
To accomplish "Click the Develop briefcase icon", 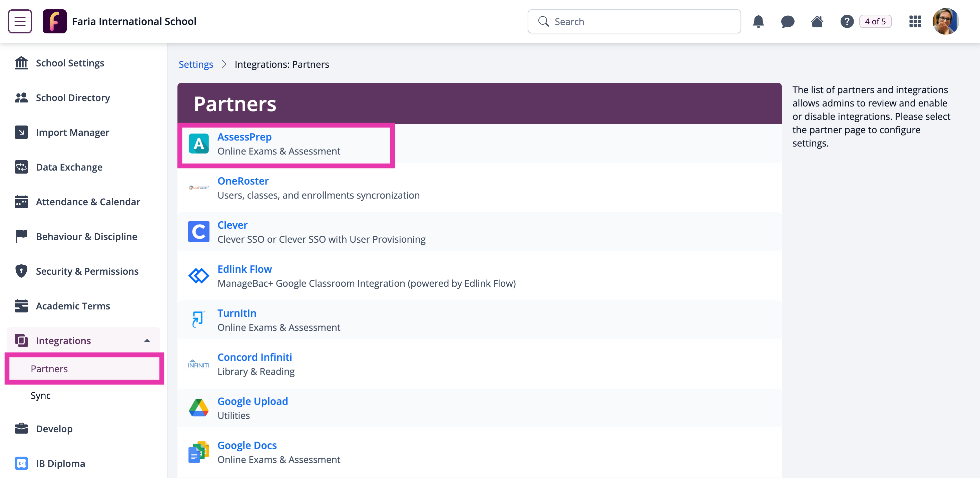I will coord(21,429).
